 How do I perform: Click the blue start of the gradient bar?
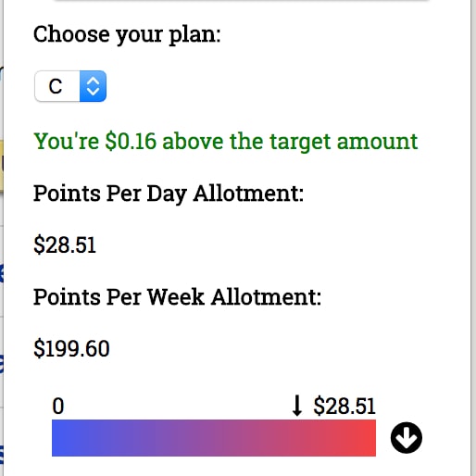tap(65, 438)
